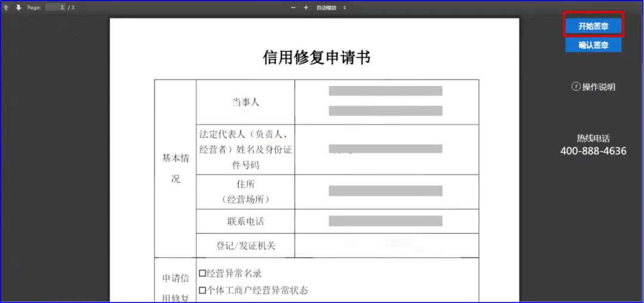644x303 pixels.
Task: Click the question mark help icon
Action: (575, 87)
